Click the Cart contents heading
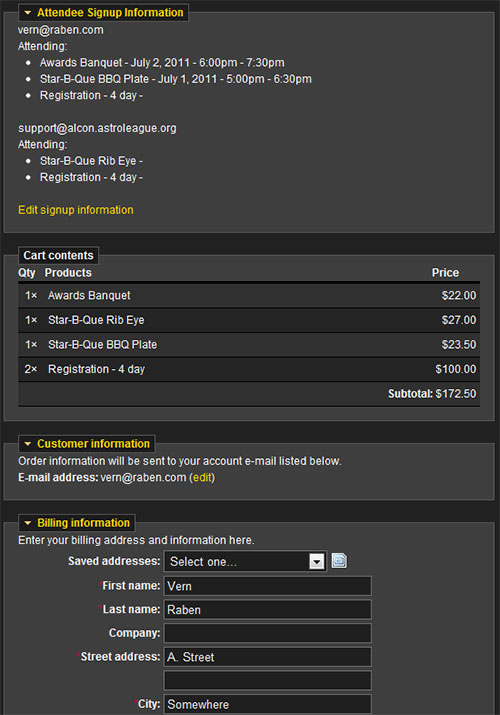Image resolution: width=500 pixels, height=715 pixels. 58,255
